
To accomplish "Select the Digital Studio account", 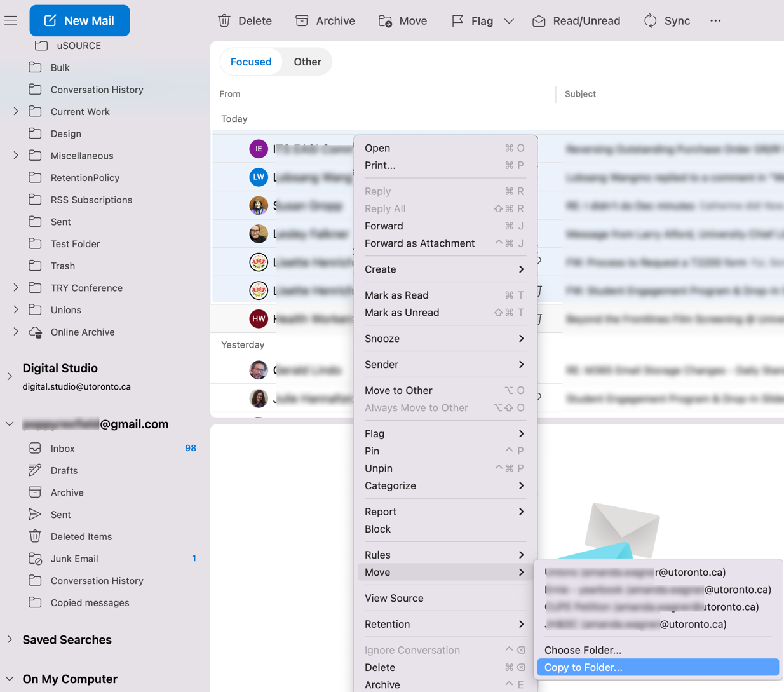I will point(60,368).
